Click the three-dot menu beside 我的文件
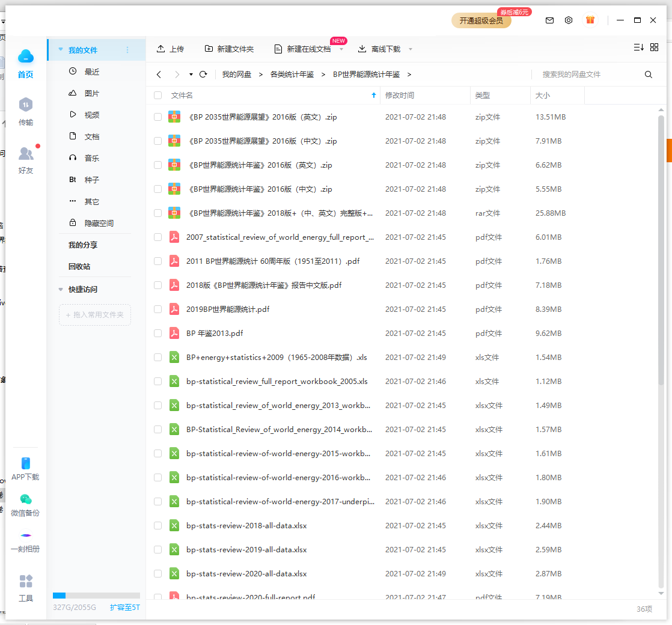The height and width of the screenshot is (625, 672). point(127,50)
